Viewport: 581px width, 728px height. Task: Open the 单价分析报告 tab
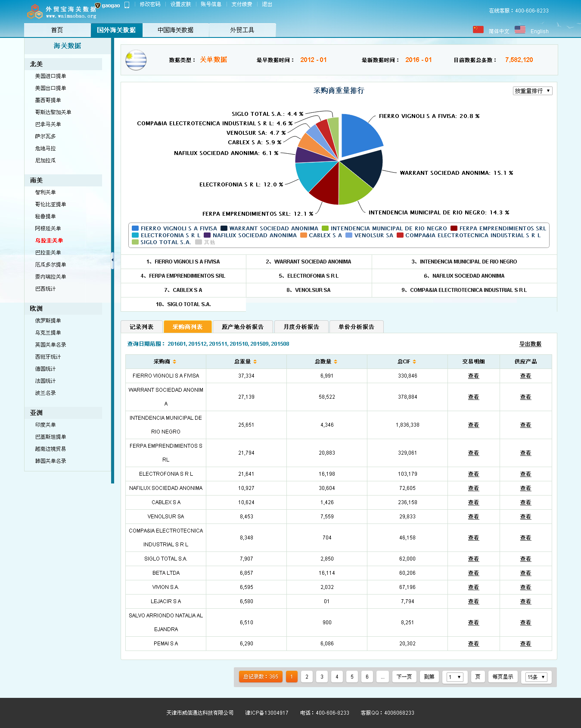(x=356, y=327)
